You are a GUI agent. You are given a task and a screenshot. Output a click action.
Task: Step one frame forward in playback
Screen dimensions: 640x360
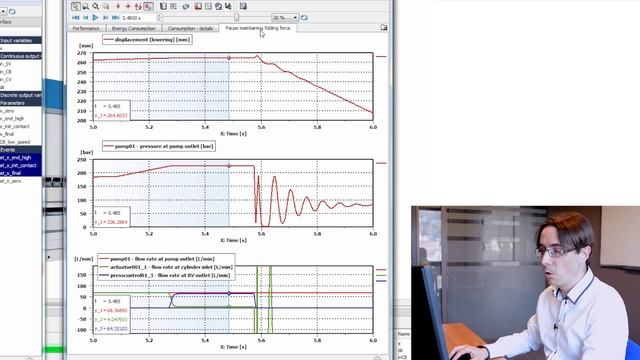[x=105, y=18]
